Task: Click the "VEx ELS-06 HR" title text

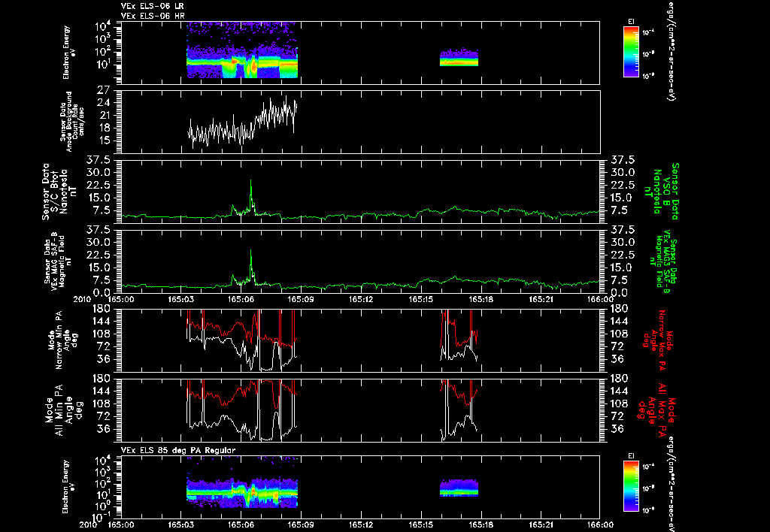Action: coord(153,17)
